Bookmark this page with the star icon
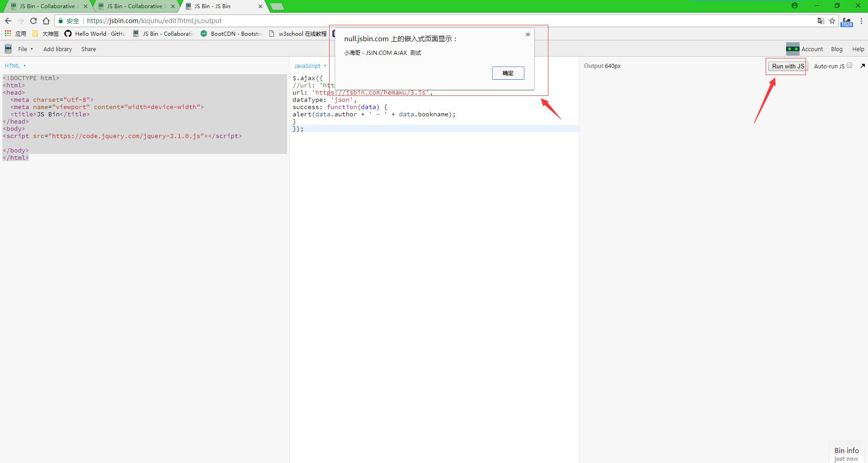 [832, 21]
